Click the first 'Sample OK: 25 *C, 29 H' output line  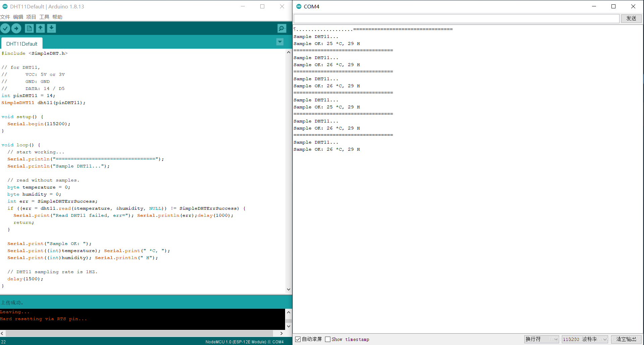[327, 44]
